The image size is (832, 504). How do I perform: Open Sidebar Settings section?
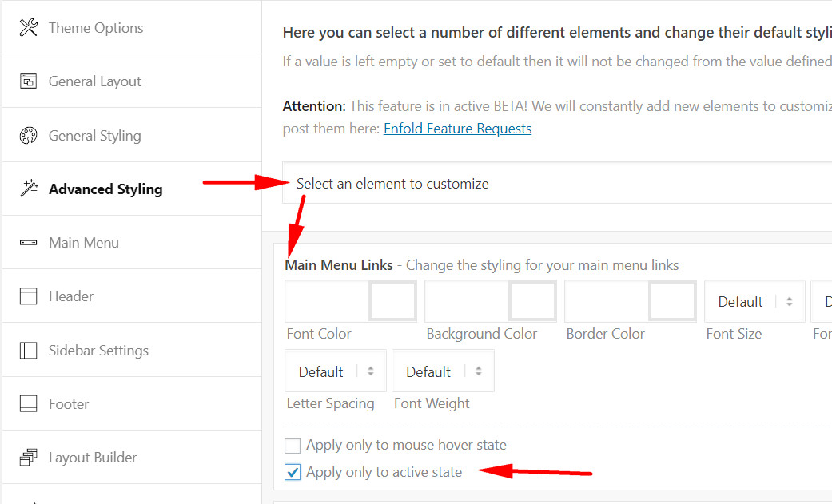click(132, 350)
